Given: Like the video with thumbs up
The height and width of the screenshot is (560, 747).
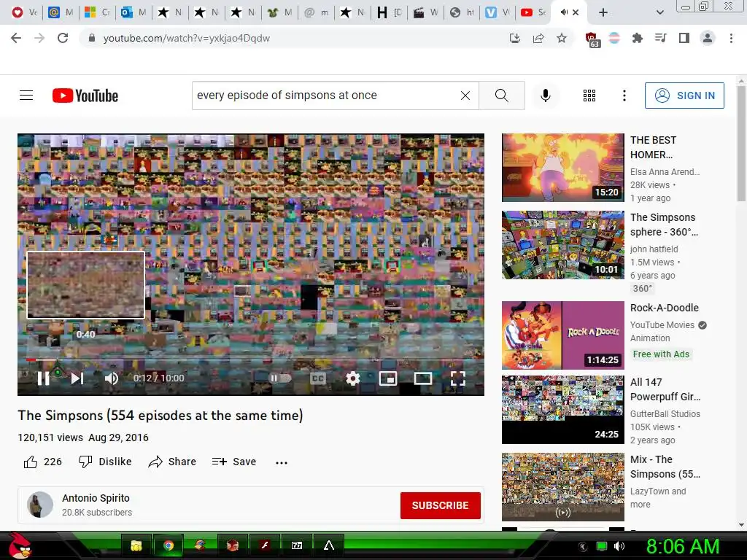Looking at the screenshot, I should pyautogui.click(x=42, y=462).
